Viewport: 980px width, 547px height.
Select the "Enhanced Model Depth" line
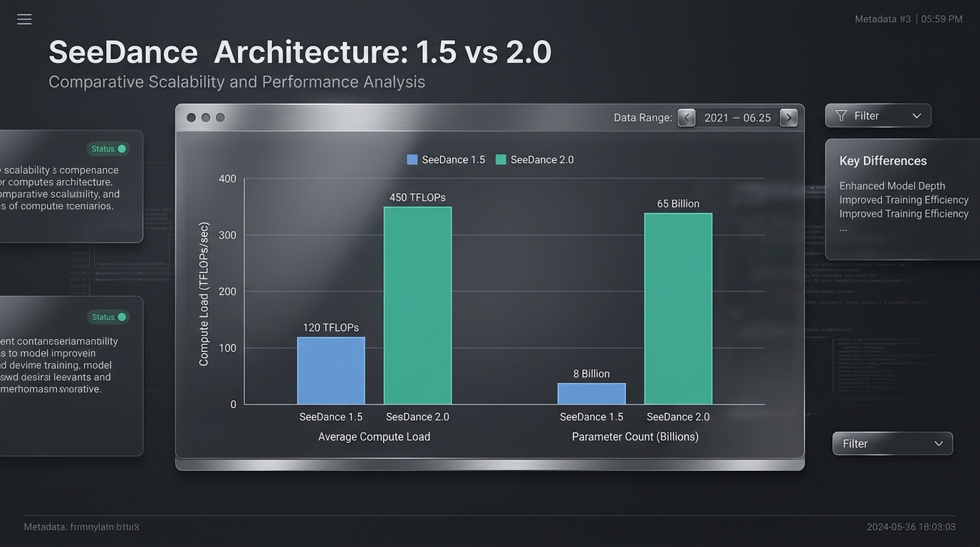point(892,186)
